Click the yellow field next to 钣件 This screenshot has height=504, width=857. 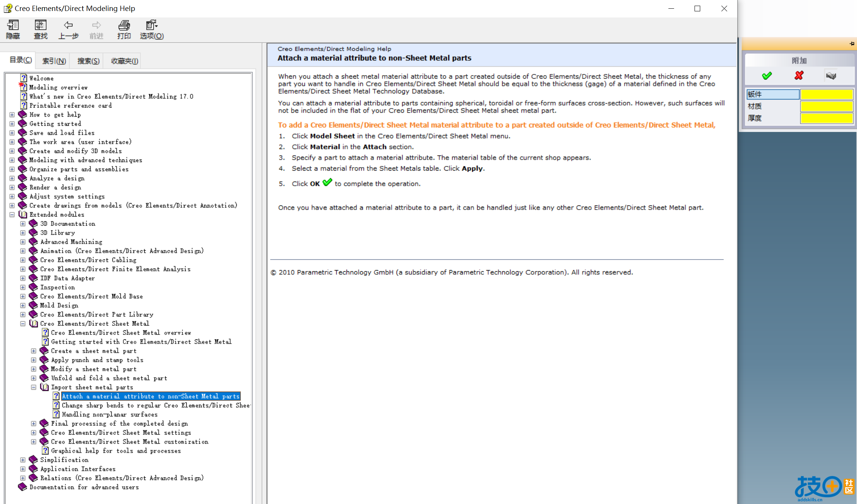(x=826, y=94)
